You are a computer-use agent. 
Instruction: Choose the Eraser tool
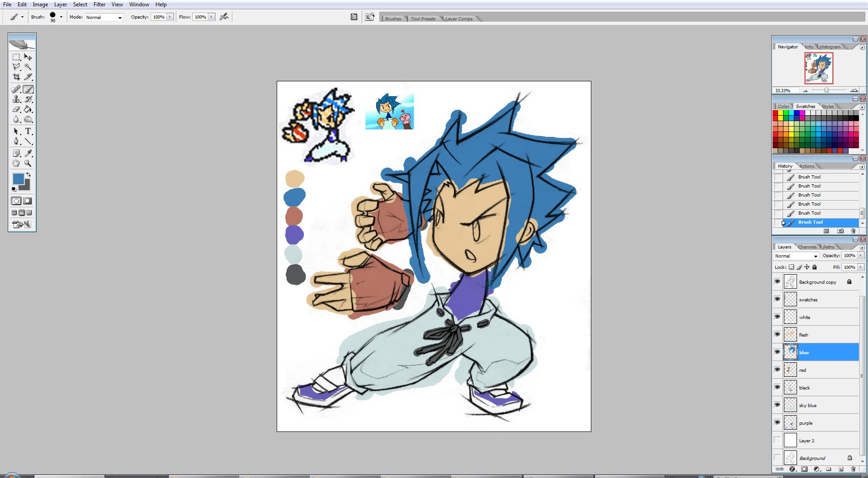[16, 109]
